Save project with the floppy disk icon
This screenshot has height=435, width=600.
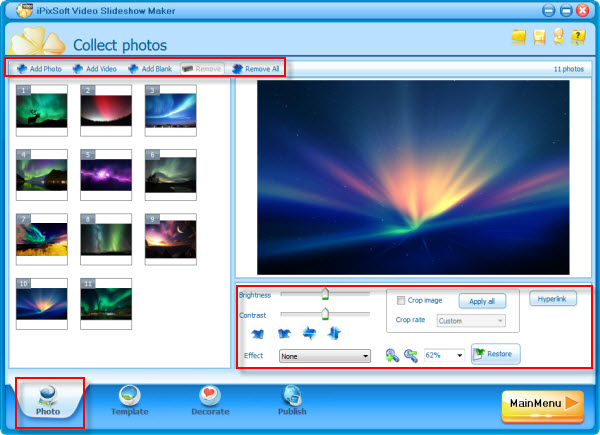pyautogui.click(x=539, y=37)
